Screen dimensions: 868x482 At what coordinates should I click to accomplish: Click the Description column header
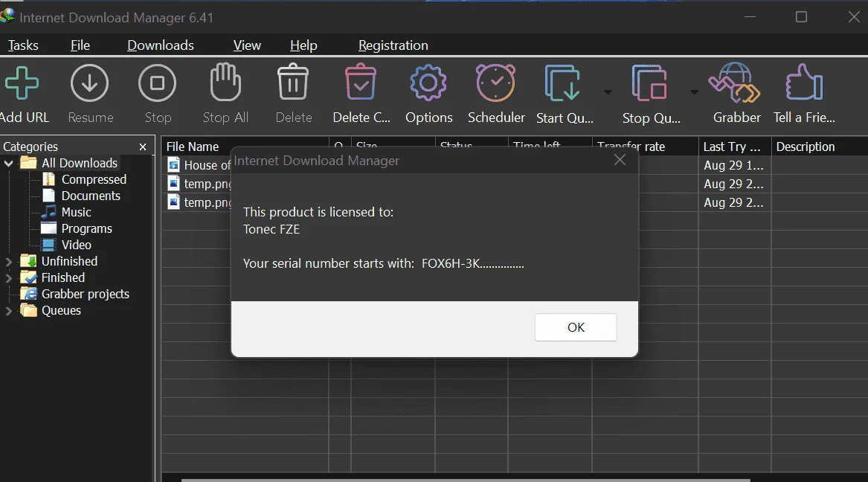pos(820,146)
